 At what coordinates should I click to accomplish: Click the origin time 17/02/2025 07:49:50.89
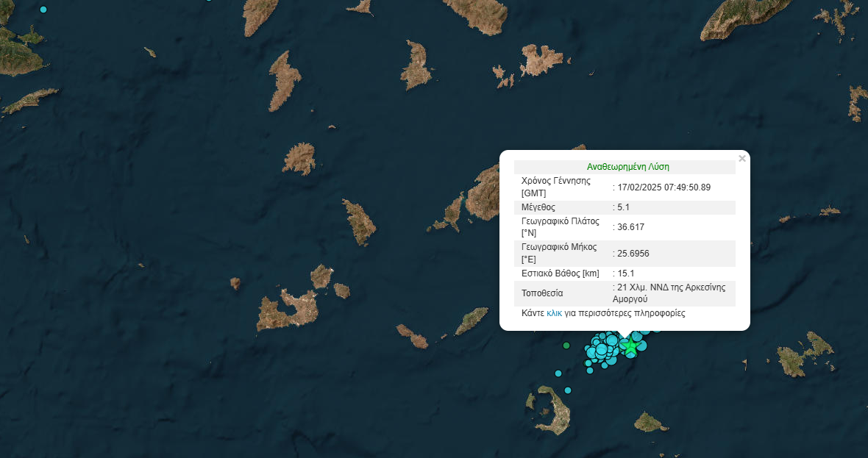(664, 187)
